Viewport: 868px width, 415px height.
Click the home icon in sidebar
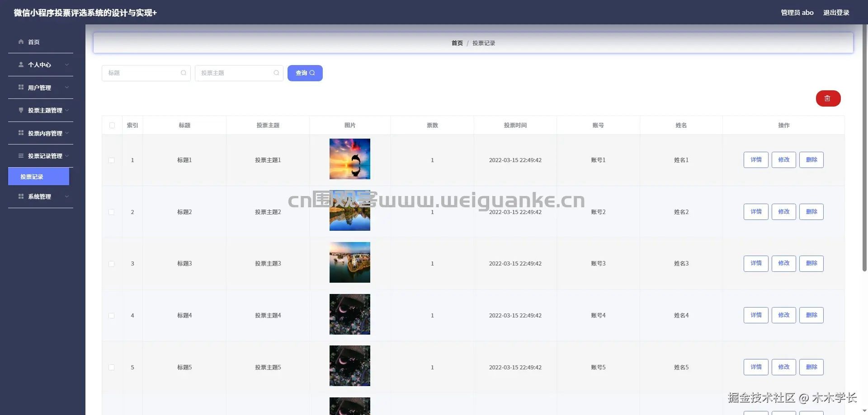(21, 42)
